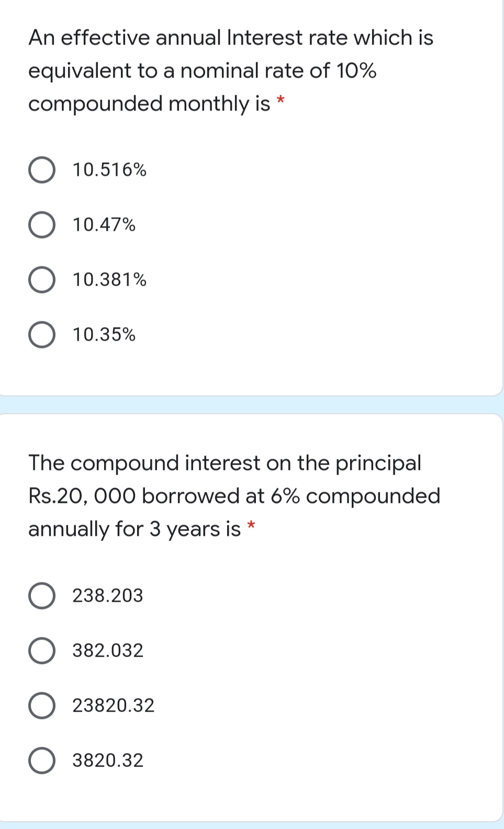504x829 pixels.
Task: Select the 10.381% answer option
Action: (x=43, y=280)
